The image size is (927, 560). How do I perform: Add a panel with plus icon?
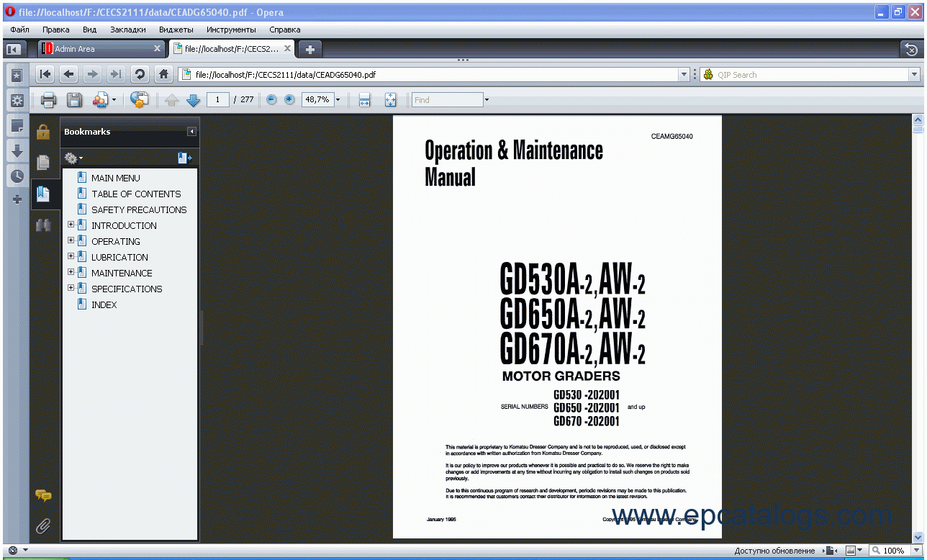17,199
